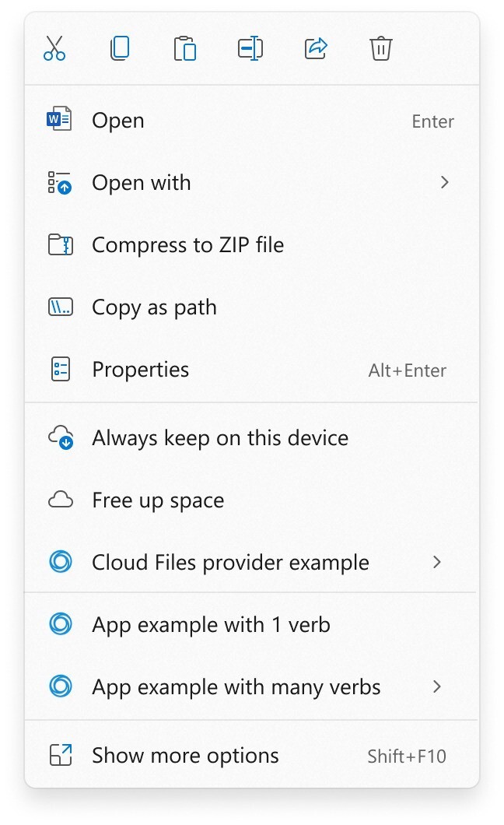Click the Properties list icon
The height and width of the screenshot is (825, 504).
(60, 370)
